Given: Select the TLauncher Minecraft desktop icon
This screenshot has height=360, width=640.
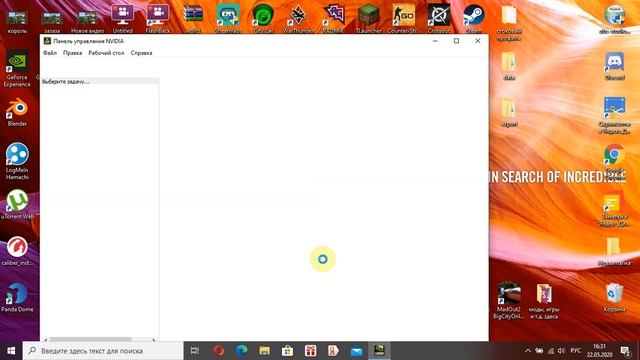Looking at the screenshot, I should click(369, 18).
